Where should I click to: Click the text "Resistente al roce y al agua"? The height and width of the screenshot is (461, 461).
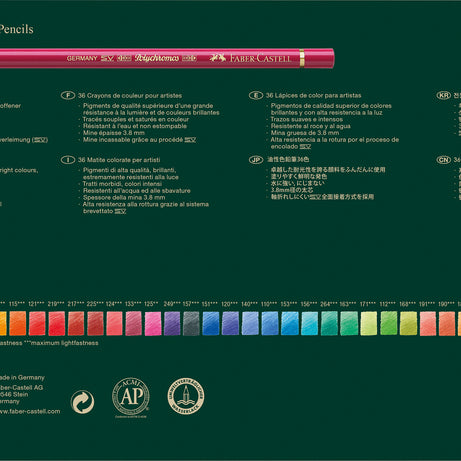click(311, 126)
